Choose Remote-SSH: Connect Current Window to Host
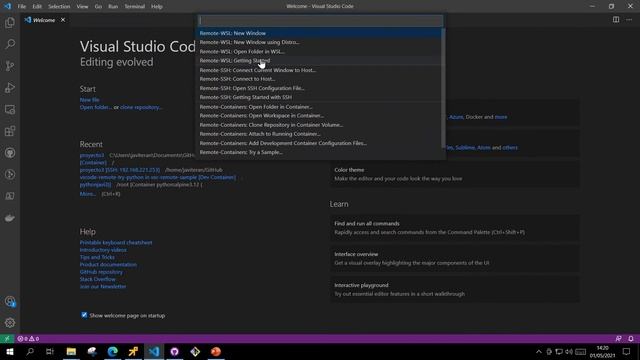 [x=320, y=70]
